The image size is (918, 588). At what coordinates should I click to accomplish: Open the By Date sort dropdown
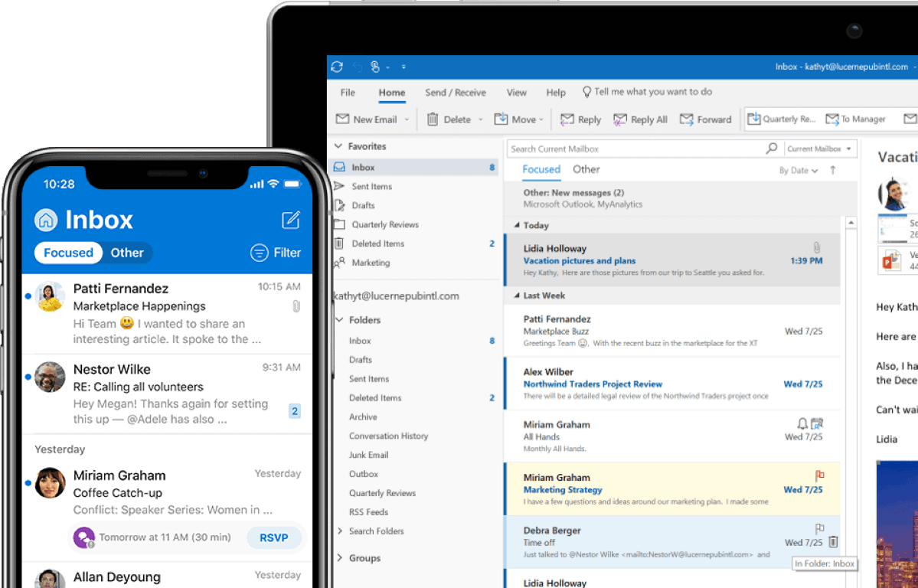click(799, 171)
